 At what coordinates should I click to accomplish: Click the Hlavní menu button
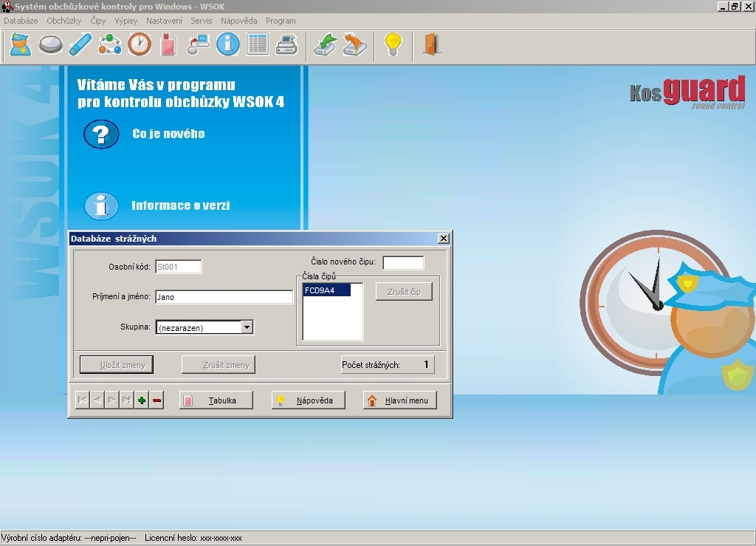(x=399, y=400)
